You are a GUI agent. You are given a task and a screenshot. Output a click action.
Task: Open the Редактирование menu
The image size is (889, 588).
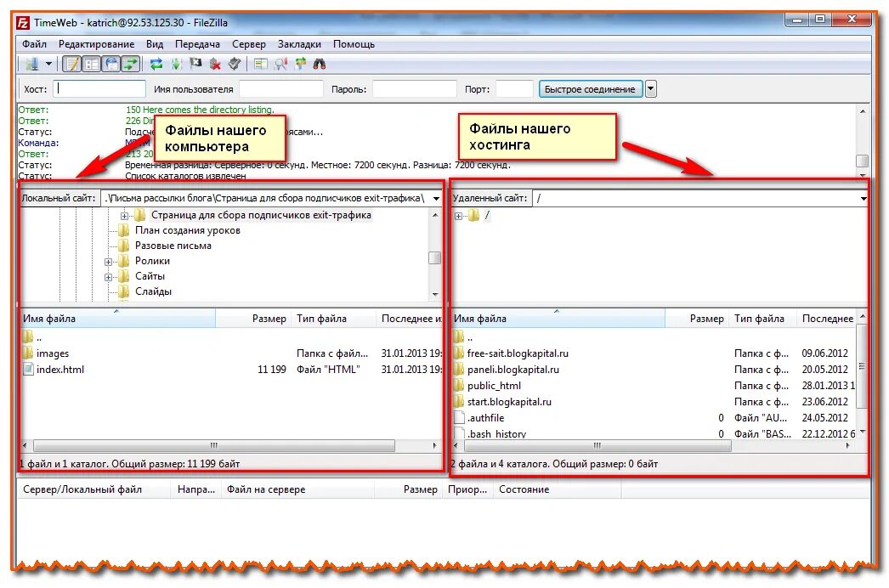(96, 44)
